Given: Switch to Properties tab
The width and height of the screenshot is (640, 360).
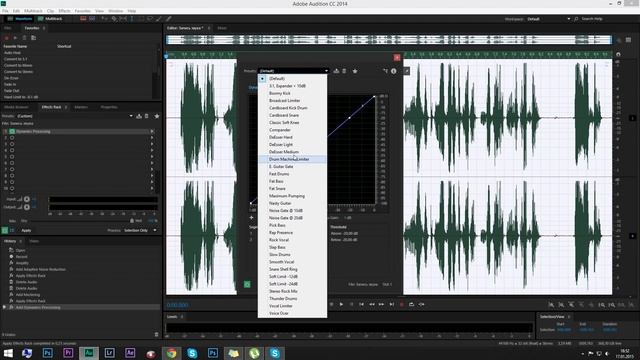Looking at the screenshot, I should [109, 107].
